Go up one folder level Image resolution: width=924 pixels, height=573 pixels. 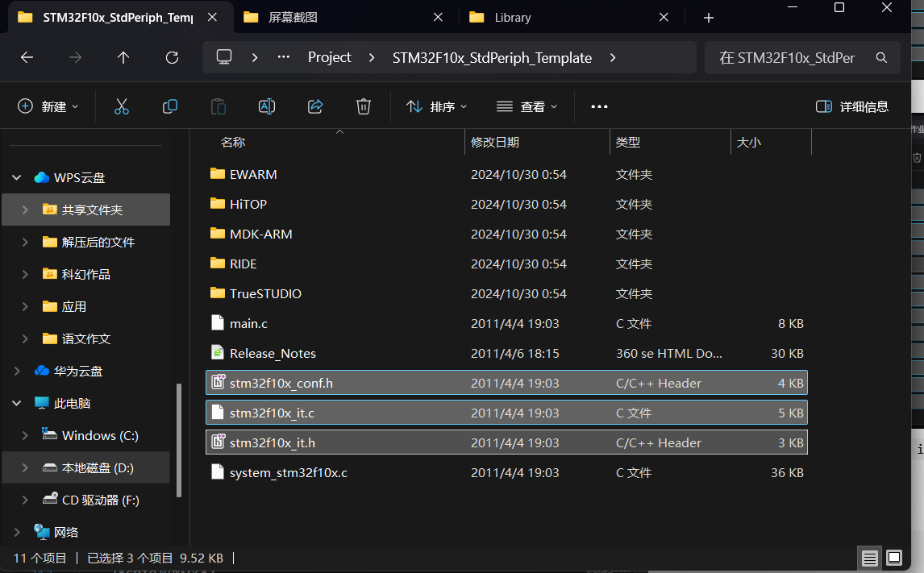click(123, 57)
